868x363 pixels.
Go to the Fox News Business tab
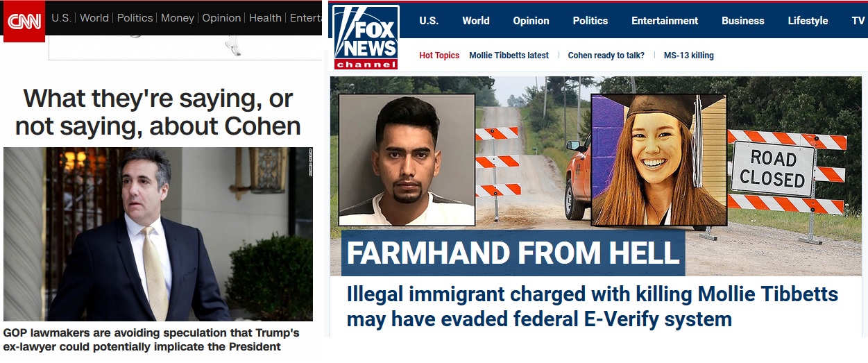pyautogui.click(x=743, y=21)
